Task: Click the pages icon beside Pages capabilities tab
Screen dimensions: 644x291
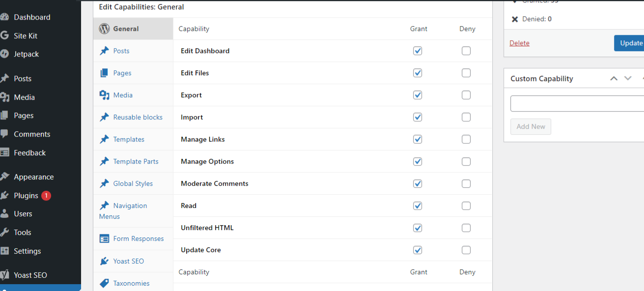Action: [x=104, y=73]
